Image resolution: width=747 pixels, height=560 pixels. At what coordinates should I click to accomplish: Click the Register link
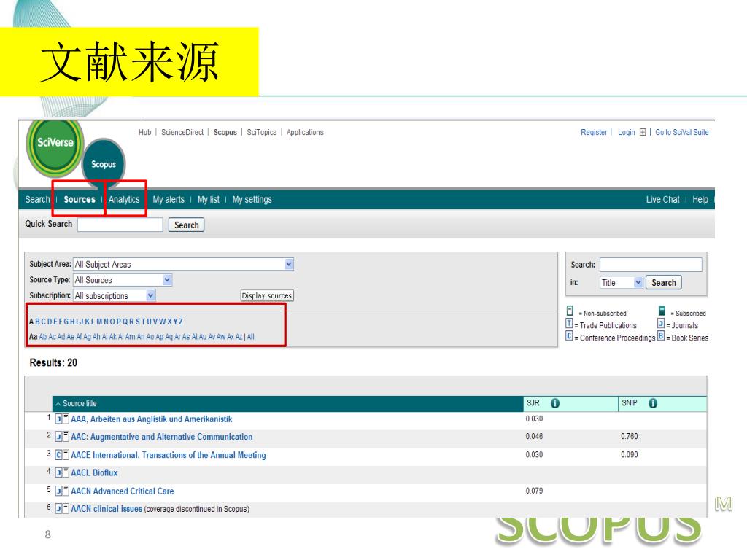pyautogui.click(x=594, y=133)
